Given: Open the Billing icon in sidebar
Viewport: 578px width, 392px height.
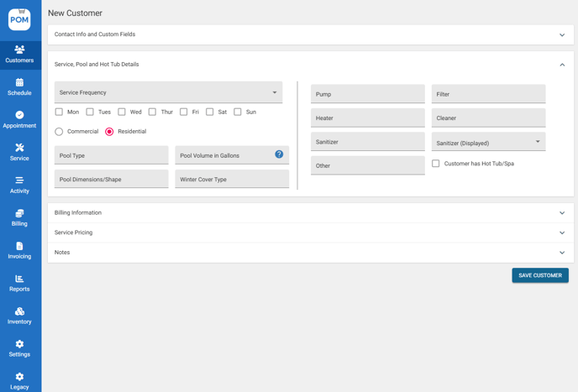Looking at the screenshot, I should tap(19, 214).
